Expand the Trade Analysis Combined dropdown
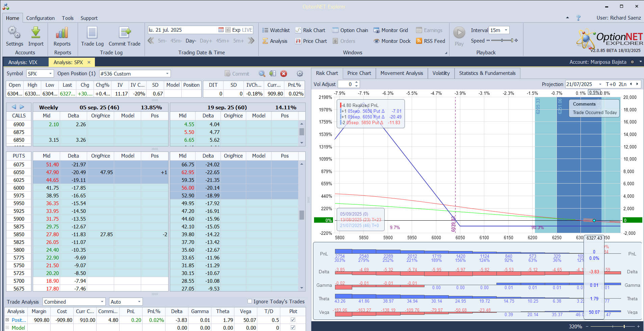This screenshot has width=644, height=331. coord(102,302)
